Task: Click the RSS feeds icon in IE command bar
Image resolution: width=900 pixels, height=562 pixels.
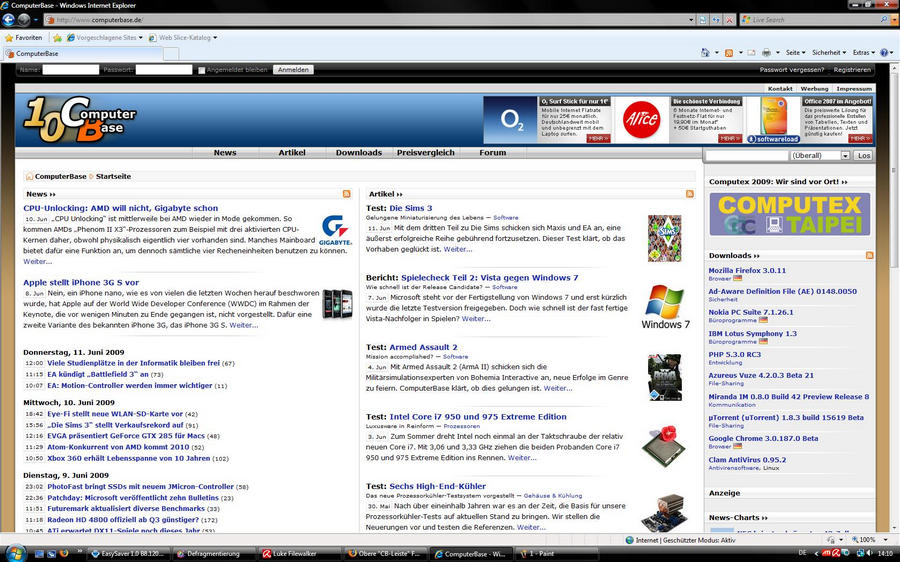Action: coord(729,53)
